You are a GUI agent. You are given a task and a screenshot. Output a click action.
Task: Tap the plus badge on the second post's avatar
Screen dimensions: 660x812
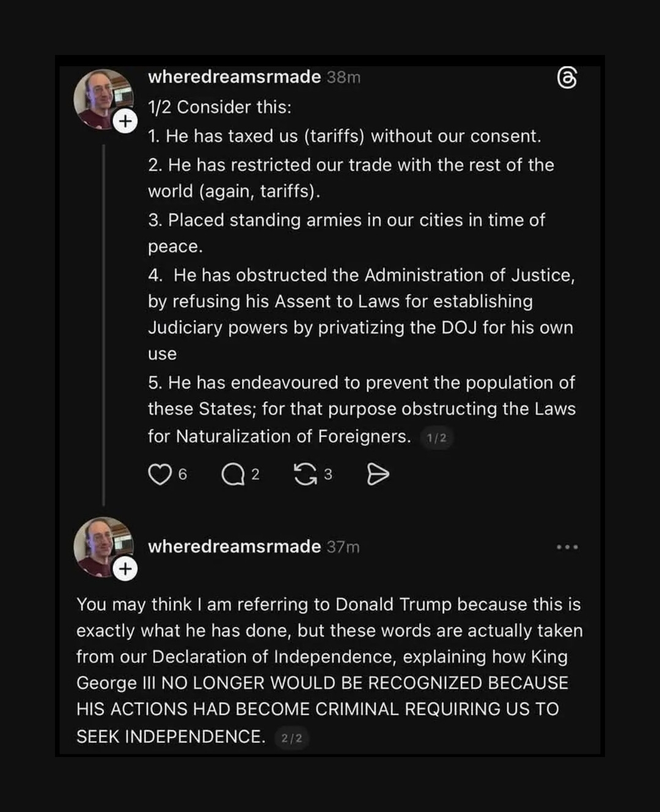(125, 569)
